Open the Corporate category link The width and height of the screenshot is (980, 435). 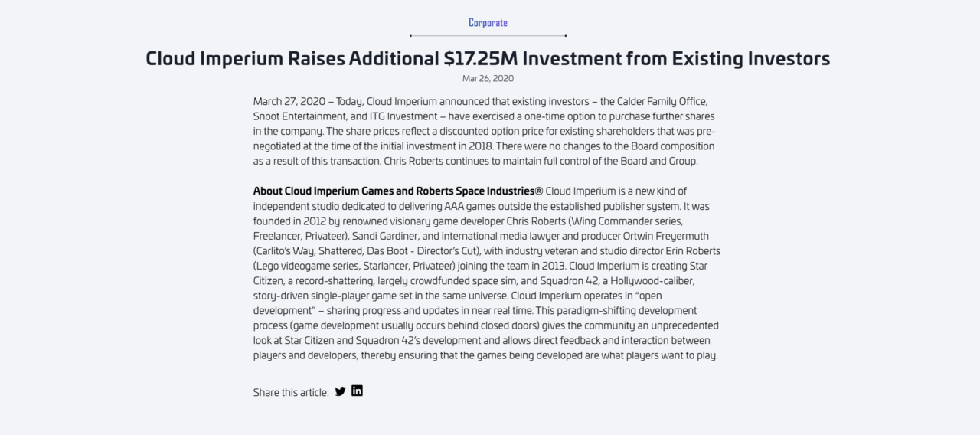pos(488,22)
